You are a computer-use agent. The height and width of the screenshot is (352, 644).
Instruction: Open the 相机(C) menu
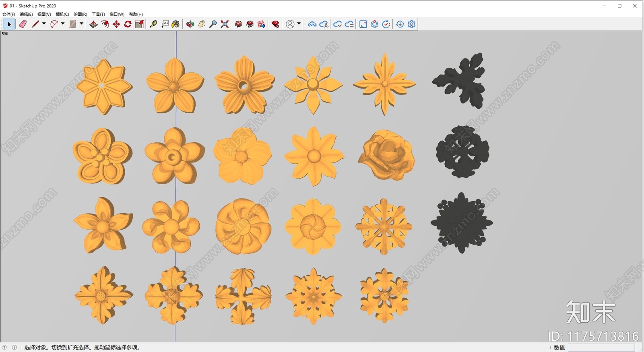pos(62,14)
